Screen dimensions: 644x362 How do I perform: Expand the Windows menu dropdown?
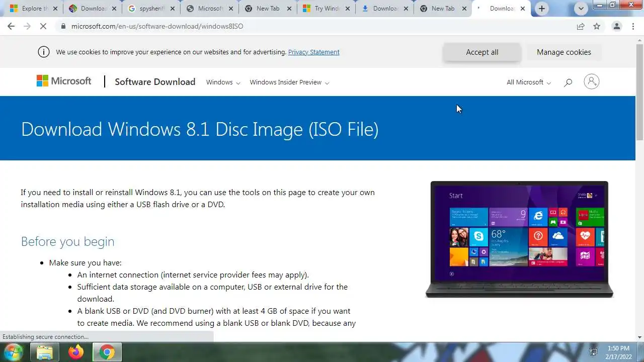click(x=223, y=82)
